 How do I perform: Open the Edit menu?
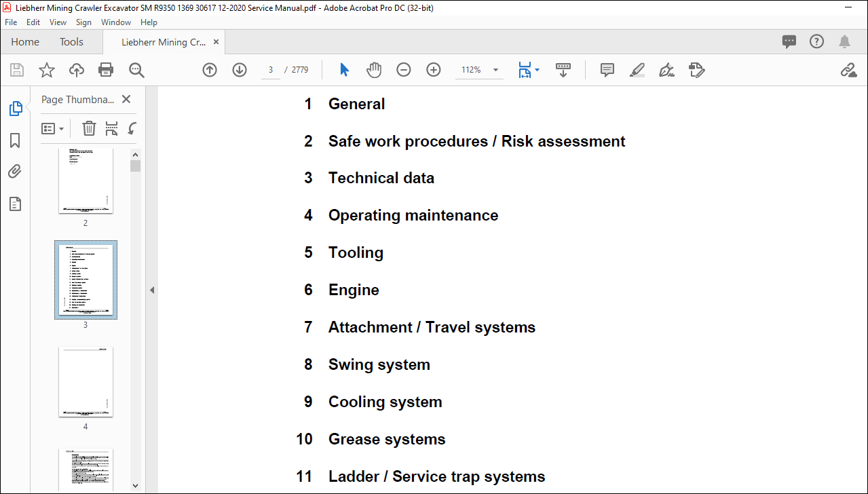(x=33, y=22)
